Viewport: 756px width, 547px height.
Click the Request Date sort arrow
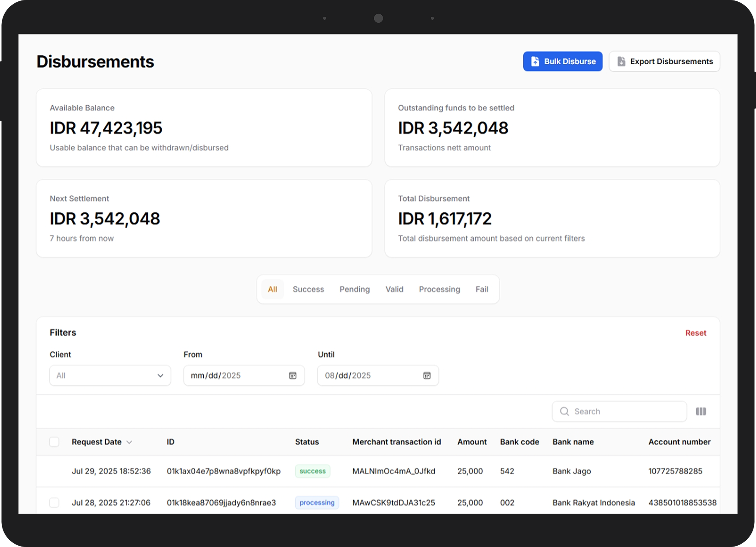click(x=129, y=442)
